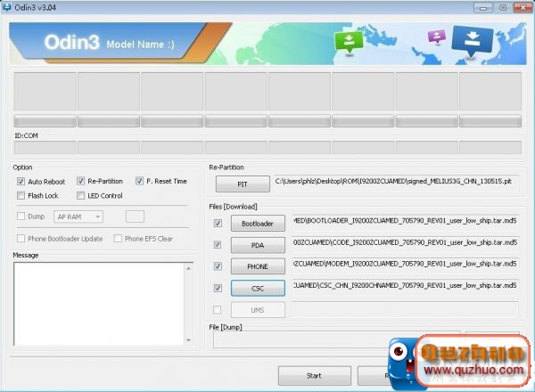The width and height of the screenshot is (535, 392).
Task: Minimize the Odin3 window
Action: click(483, 7)
